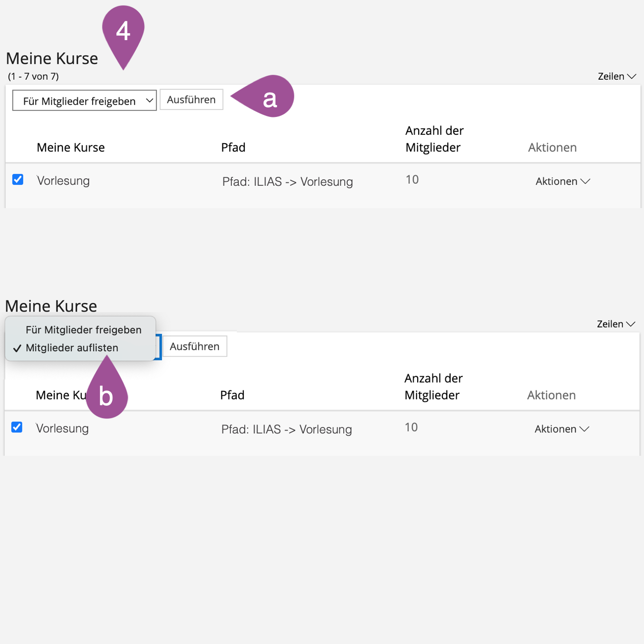Image resolution: width=644 pixels, height=644 pixels.
Task: Click the Pfad column header in the upper table
Action: [x=233, y=148]
